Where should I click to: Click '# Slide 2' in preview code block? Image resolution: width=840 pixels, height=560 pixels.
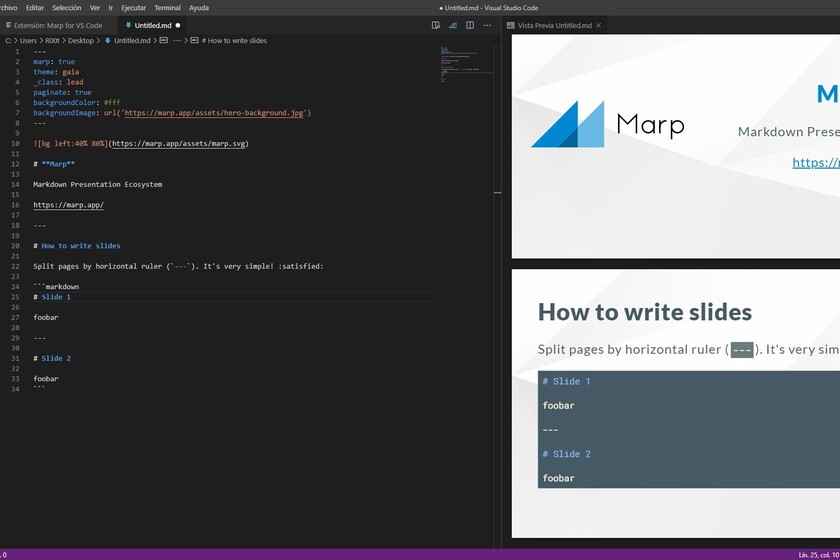pyautogui.click(x=566, y=454)
